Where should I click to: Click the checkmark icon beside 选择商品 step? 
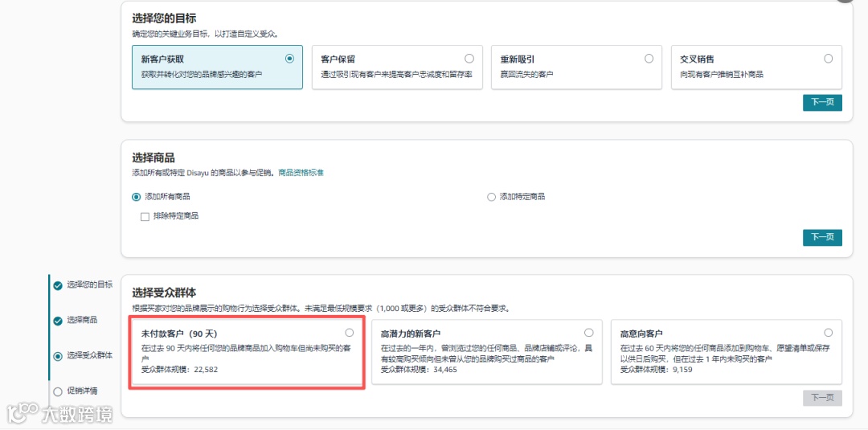[x=58, y=321]
